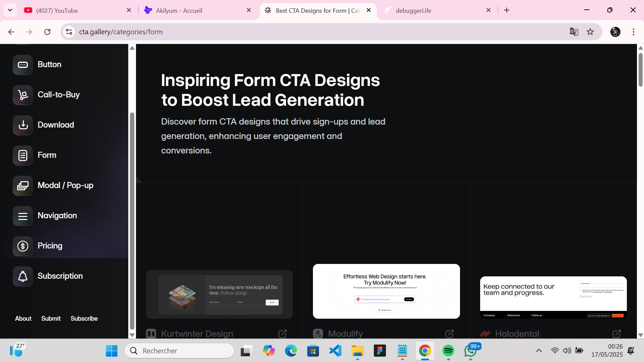Close the Akilyum tab

point(249,10)
